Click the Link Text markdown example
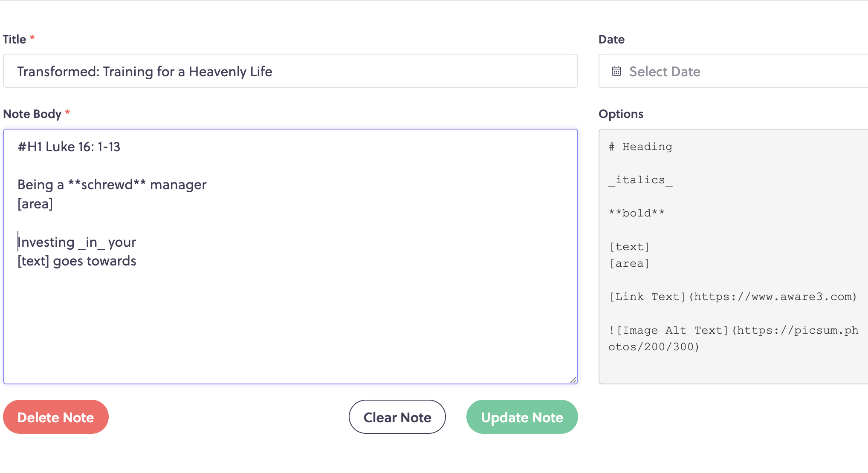This screenshot has width=868, height=473. point(733,297)
